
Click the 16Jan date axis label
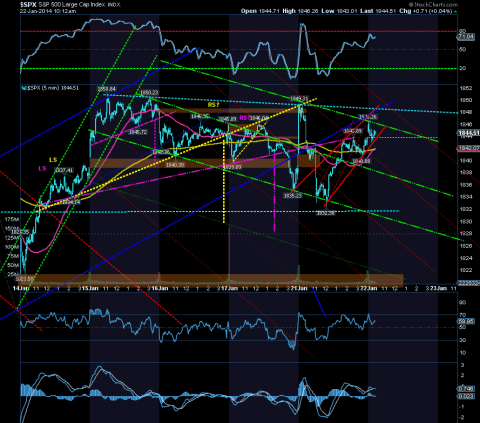click(160, 288)
